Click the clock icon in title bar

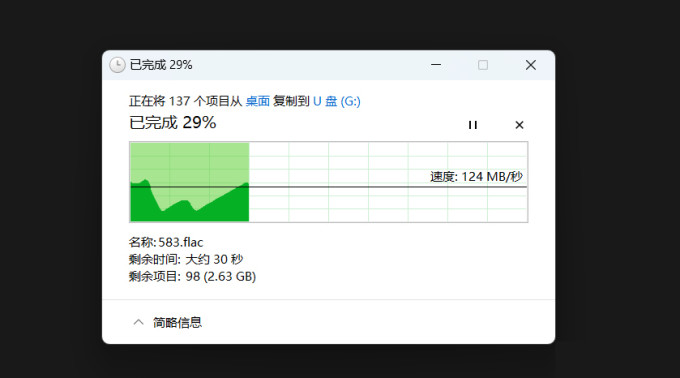click(x=117, y=65)
